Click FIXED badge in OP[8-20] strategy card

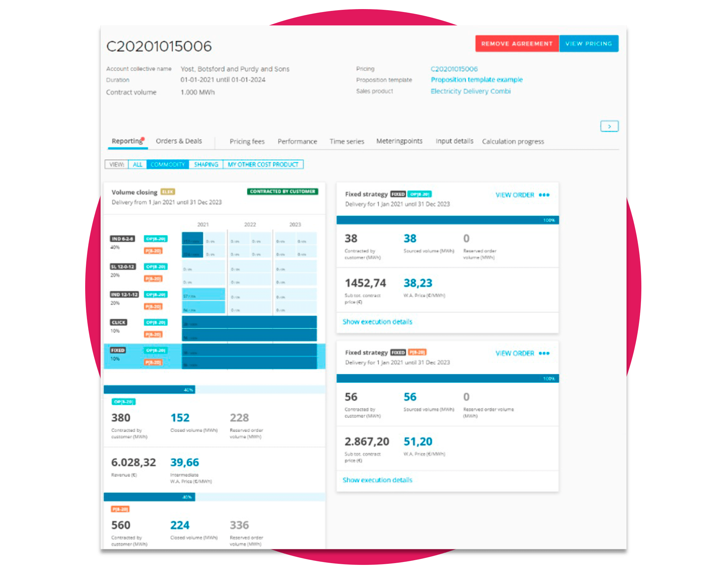[398, 194]
